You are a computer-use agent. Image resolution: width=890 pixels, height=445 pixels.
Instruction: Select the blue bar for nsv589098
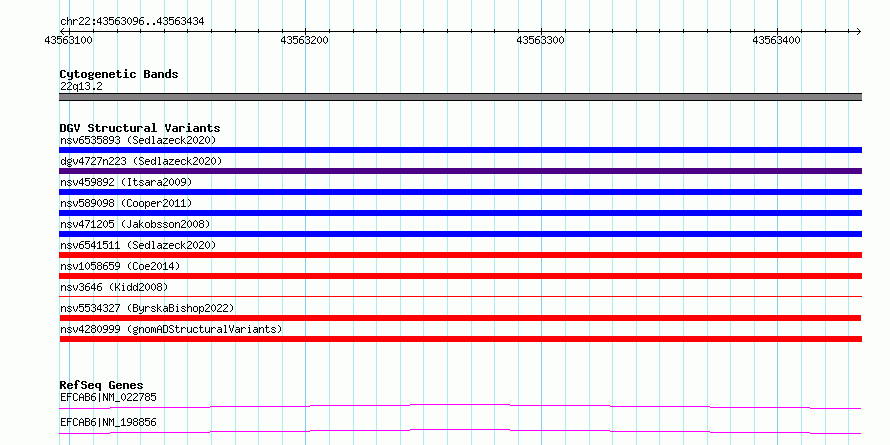point(460,213)
